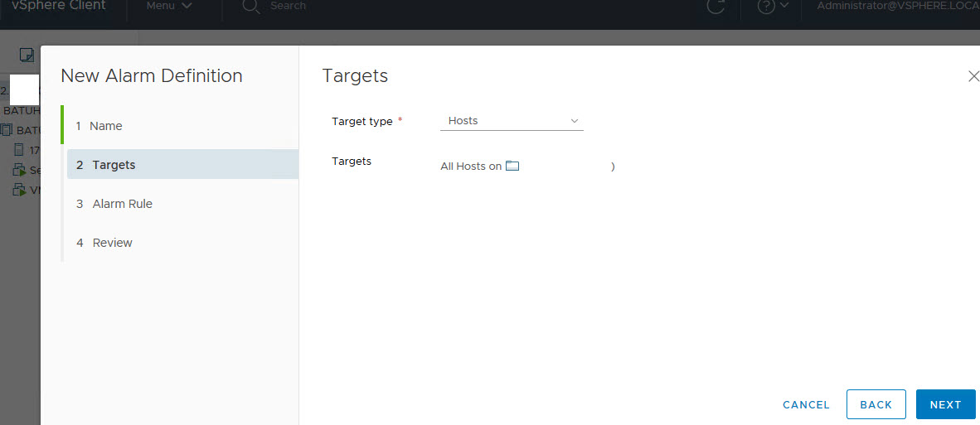Open the Administrator@VSPHERE.LOCAL user menu

[897, 6]
